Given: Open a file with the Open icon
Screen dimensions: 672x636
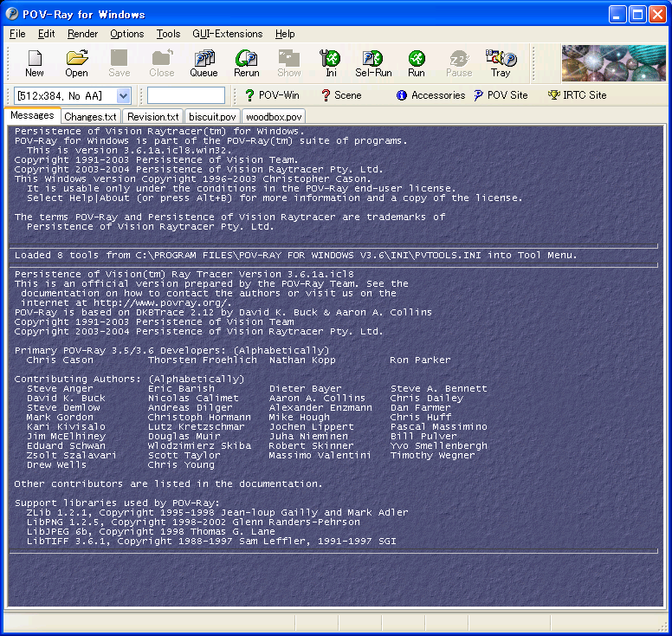Looking at the screenshot, I should pyautogui.click(x=77, y=63).
